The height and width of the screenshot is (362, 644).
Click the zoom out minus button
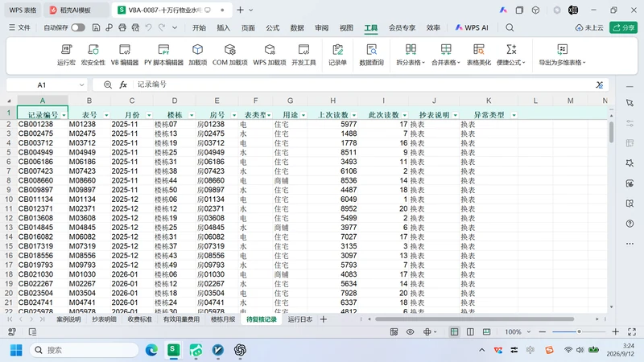pos(542,331)
